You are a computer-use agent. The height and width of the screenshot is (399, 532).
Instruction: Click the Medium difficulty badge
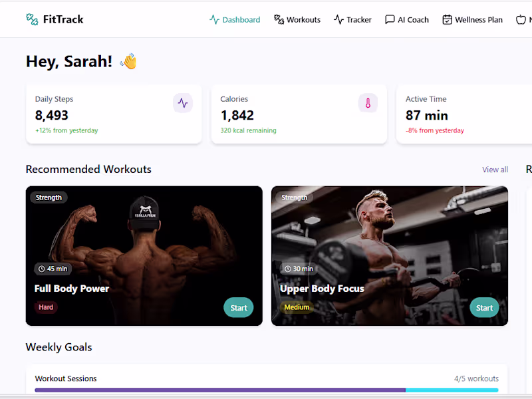(297, 307)
